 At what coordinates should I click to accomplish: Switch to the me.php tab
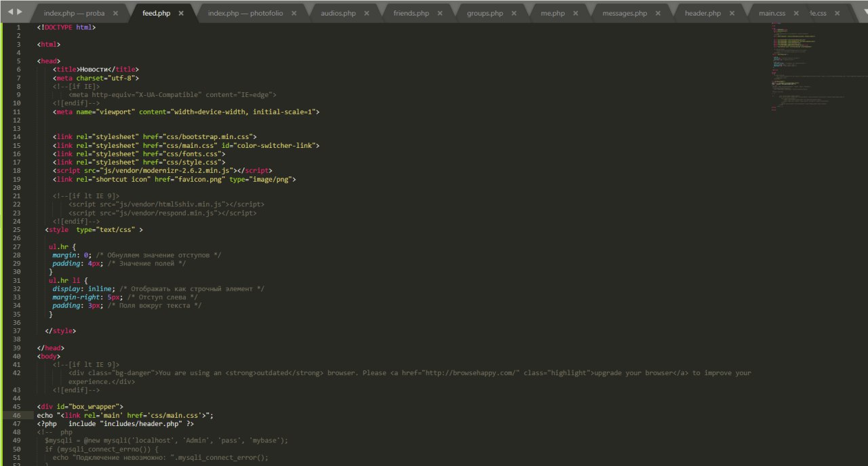point(553,14)
